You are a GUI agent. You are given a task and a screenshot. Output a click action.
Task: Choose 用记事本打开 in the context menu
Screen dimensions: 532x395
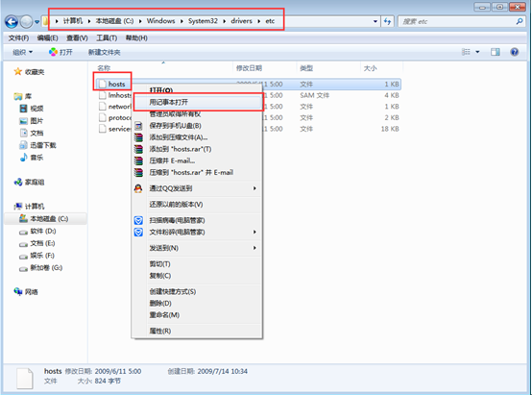[198, 102]
